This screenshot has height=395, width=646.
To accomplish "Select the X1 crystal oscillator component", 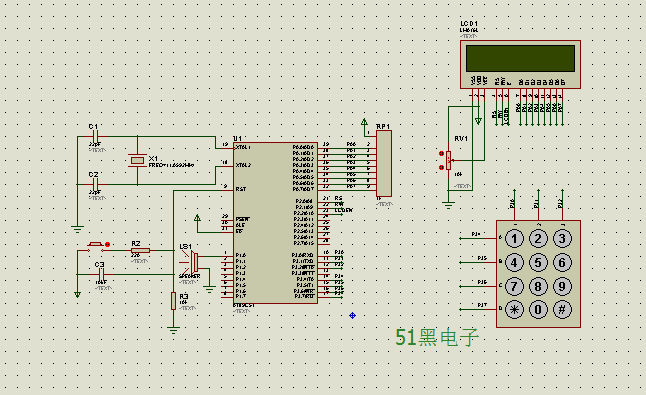I will click(x=137, y=160).
